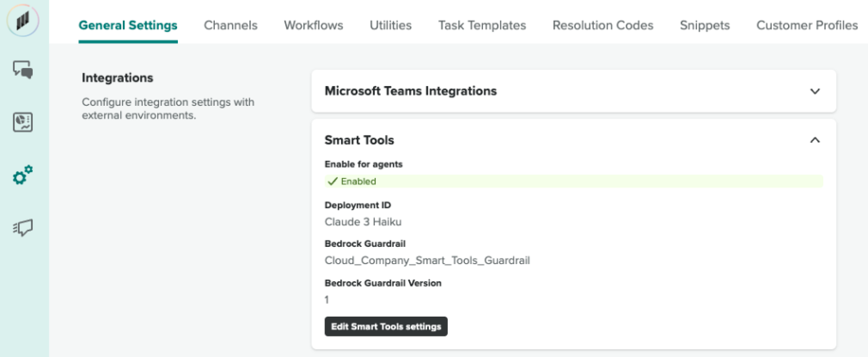Switch to the General Settings tab

coord(128,25)
